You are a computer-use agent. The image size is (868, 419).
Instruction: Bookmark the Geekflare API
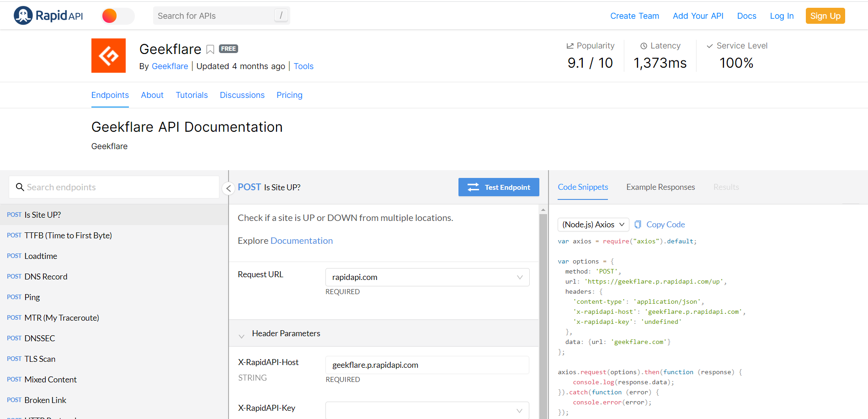click(x=210, y=49)
